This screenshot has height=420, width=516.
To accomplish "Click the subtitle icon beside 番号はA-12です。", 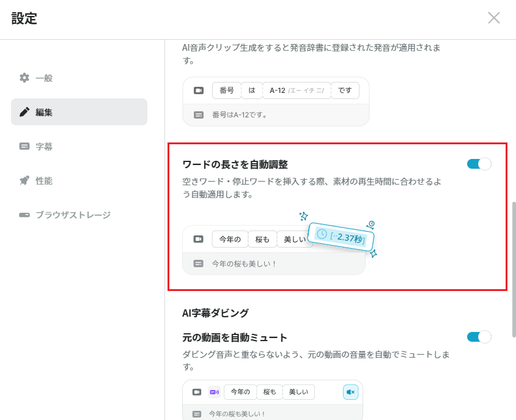I will coord(199,115).
